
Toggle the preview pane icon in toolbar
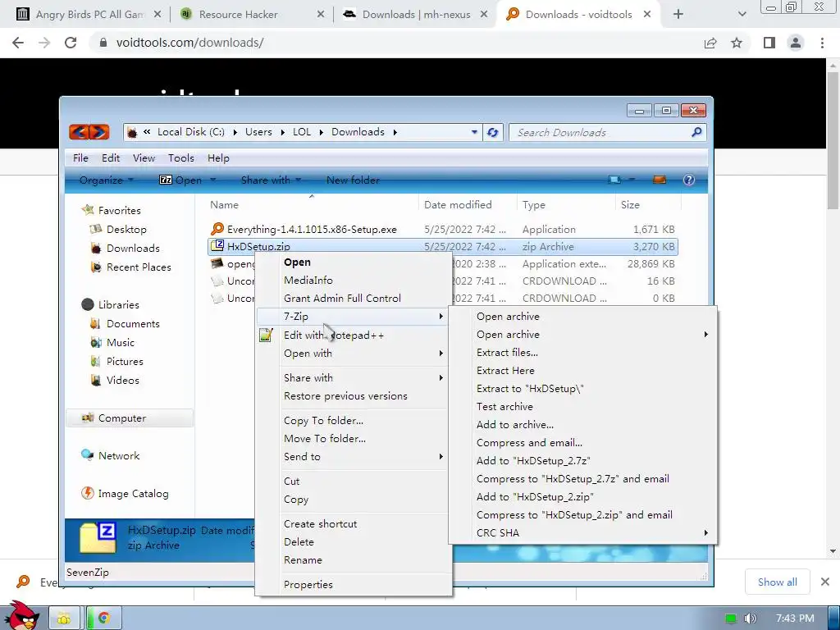point(660,180)
